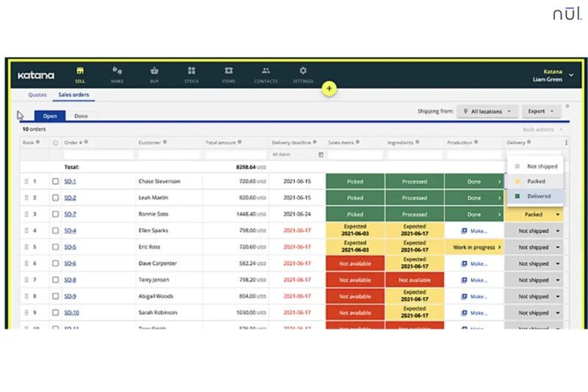588x392 pixels.
Task: Tick the checkbox for order SO-8
Action: 56,279
